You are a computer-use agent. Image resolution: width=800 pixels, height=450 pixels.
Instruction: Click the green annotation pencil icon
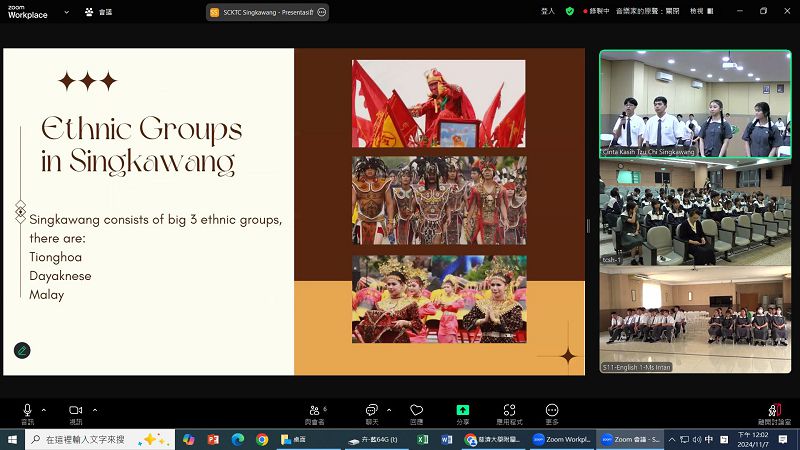(x=22, y=350)
